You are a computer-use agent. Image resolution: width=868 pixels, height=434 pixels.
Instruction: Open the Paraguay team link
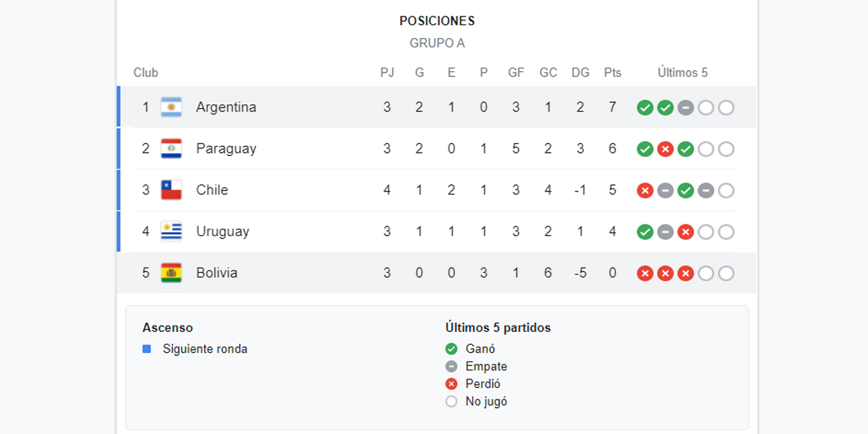226,149
